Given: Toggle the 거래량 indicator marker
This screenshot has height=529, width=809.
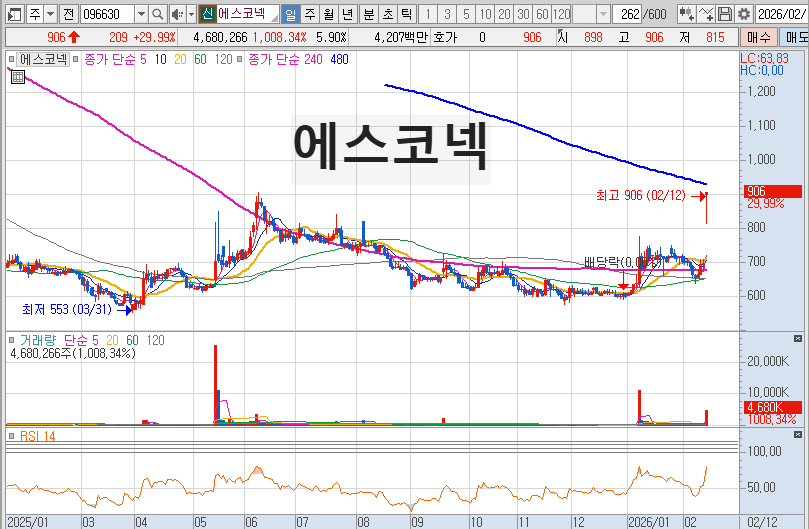Looking at the screenshot, I should [11, 340].
